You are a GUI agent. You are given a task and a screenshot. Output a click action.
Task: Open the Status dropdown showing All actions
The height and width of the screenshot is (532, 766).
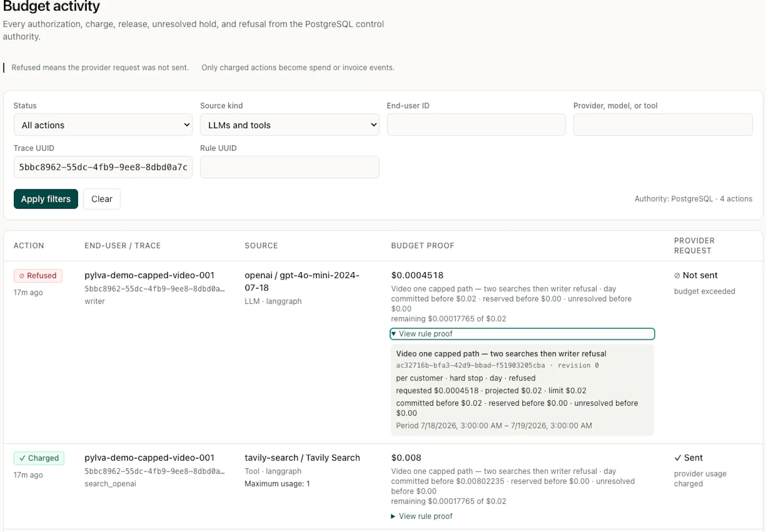[103, 125]
